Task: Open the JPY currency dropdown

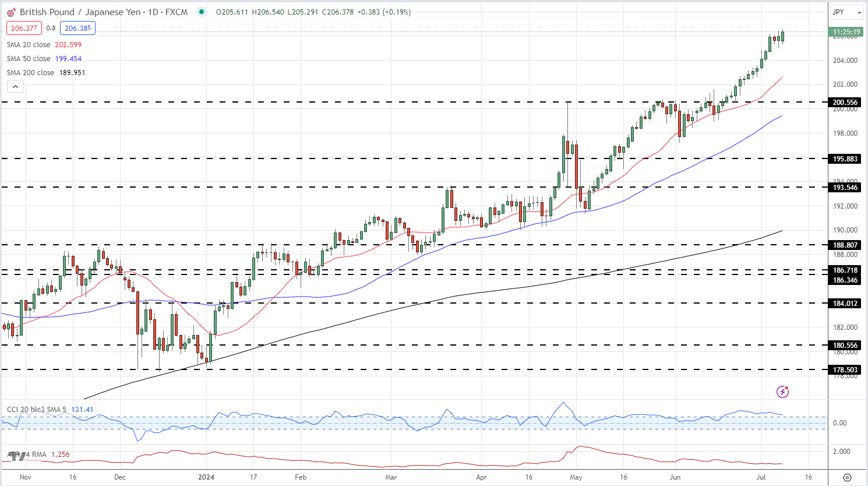Action: coord(846,12)
